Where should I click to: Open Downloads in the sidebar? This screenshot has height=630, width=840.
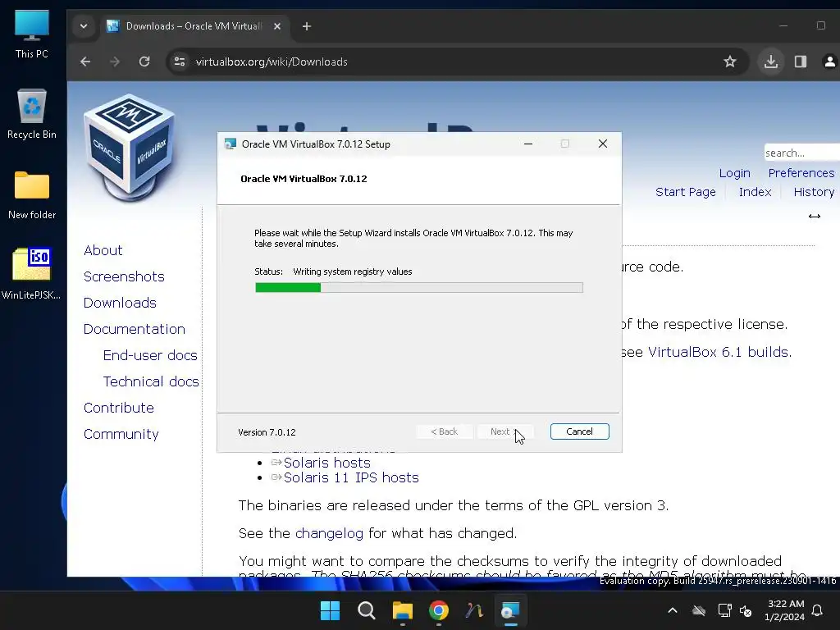120,303
